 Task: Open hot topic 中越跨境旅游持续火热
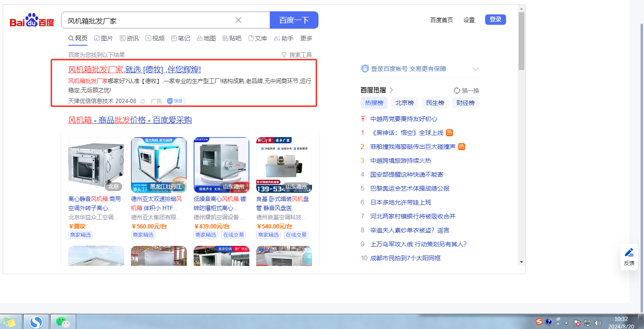pos(401,161)
